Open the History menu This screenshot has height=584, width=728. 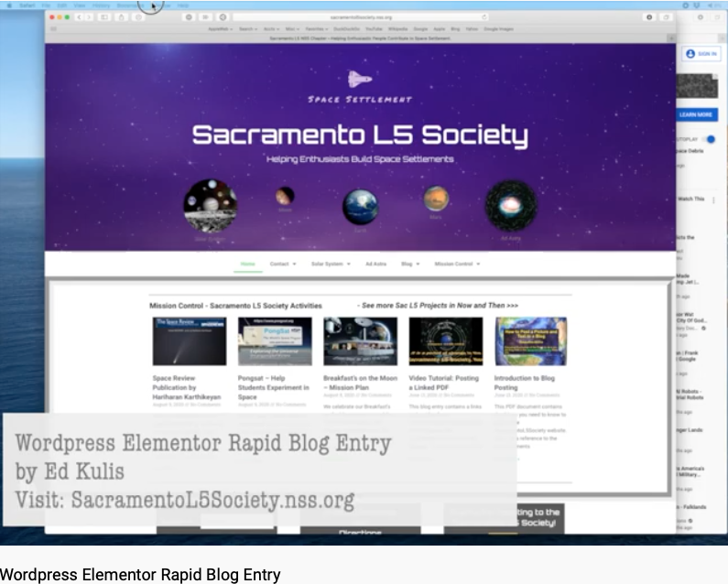101,5
